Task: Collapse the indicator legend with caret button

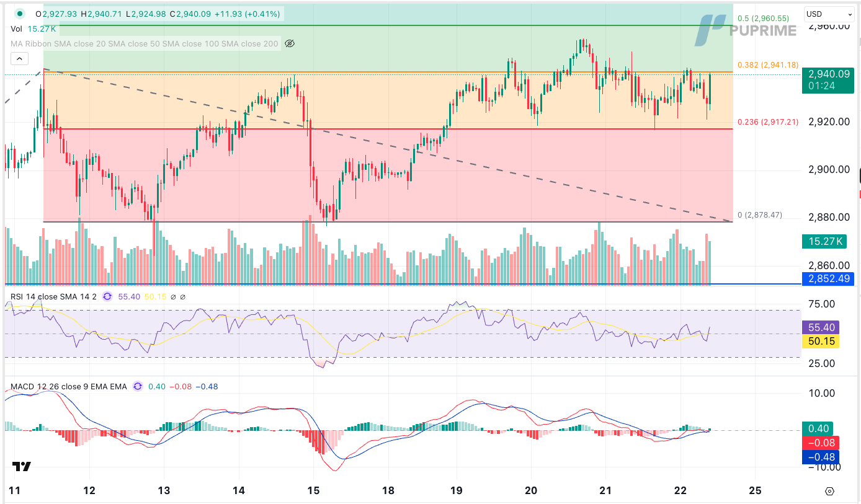Action: pos(19,59)
